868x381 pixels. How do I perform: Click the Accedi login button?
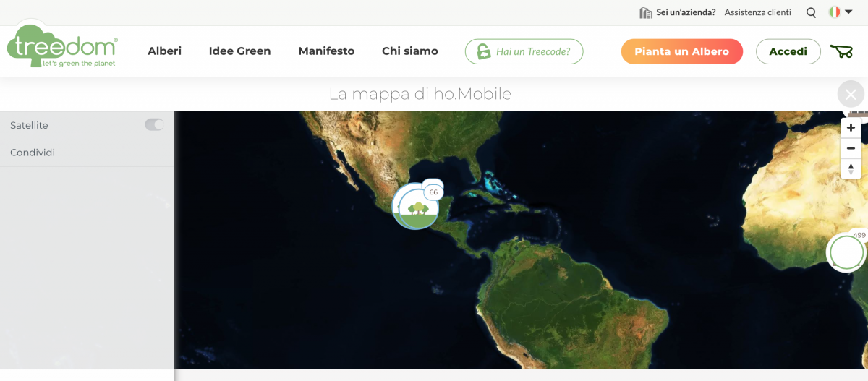[x=788, y=51]
